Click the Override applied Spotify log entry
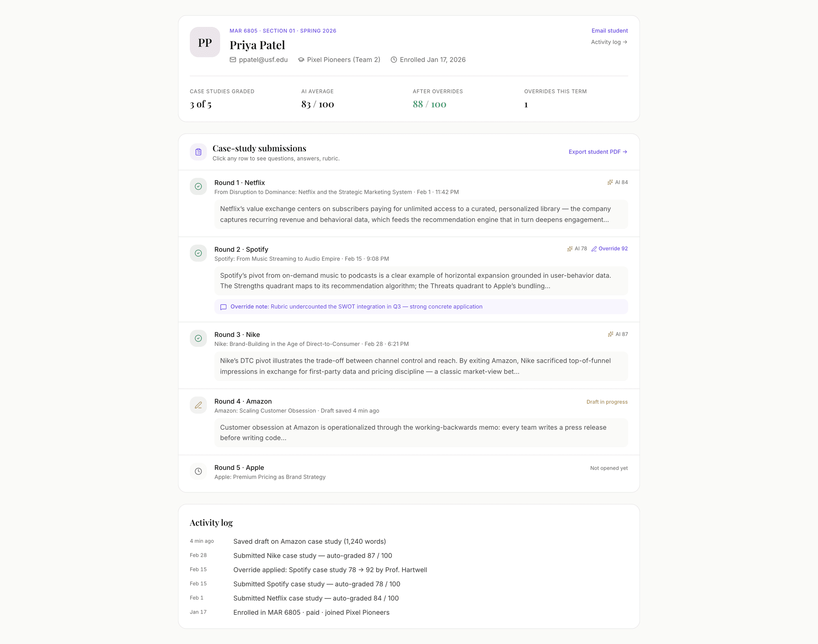Viewport: 818px width, 644px height. click(330, 570)
